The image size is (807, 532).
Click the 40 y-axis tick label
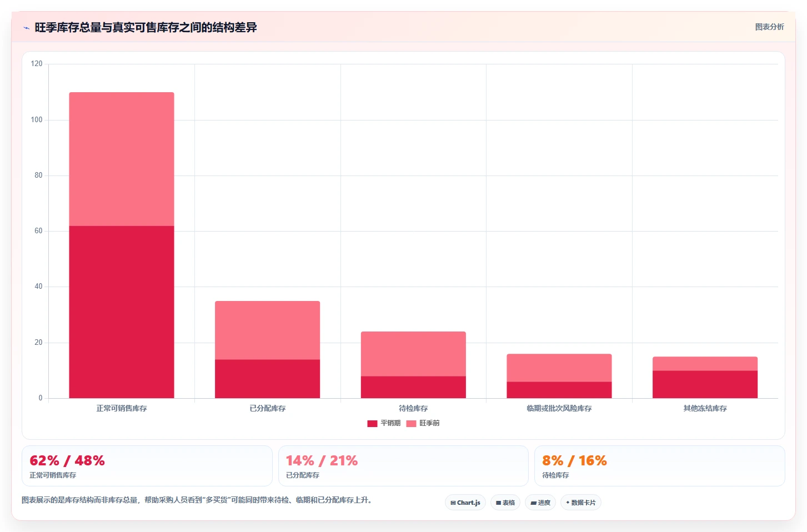click(x=38, y=287)
